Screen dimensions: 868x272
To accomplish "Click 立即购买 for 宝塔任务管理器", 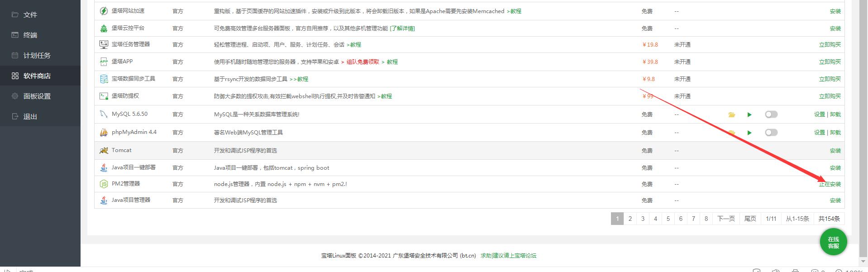I will pyautogui.click(x=830, y=44).
